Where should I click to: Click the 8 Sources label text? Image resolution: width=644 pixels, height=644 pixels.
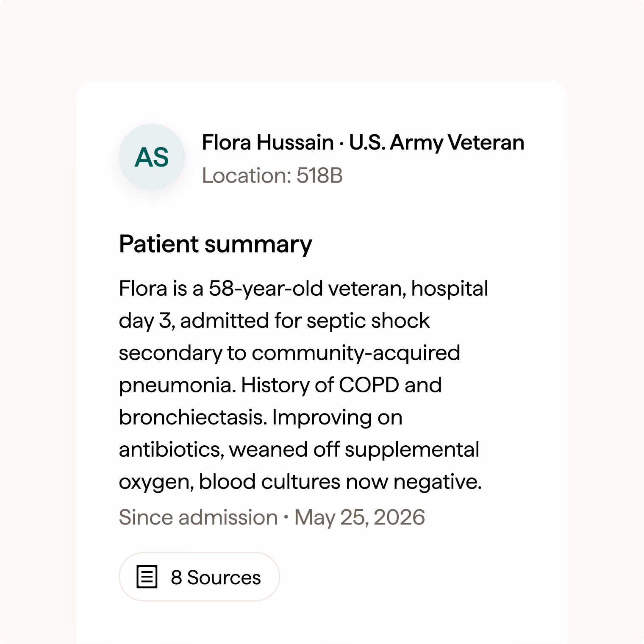pos(216,577)
